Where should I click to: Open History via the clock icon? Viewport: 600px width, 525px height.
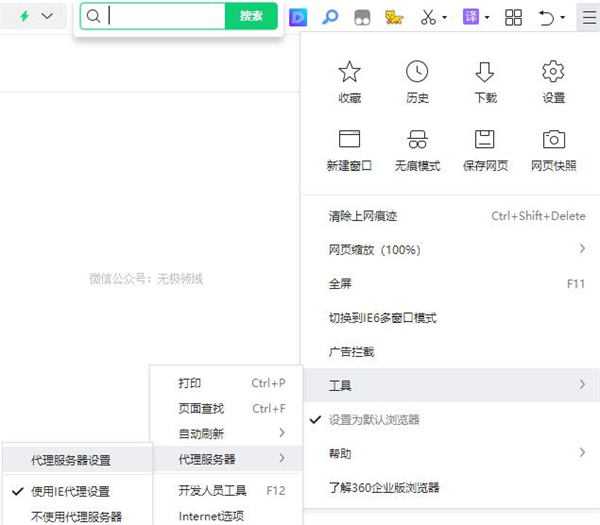(x=417, y=72)
